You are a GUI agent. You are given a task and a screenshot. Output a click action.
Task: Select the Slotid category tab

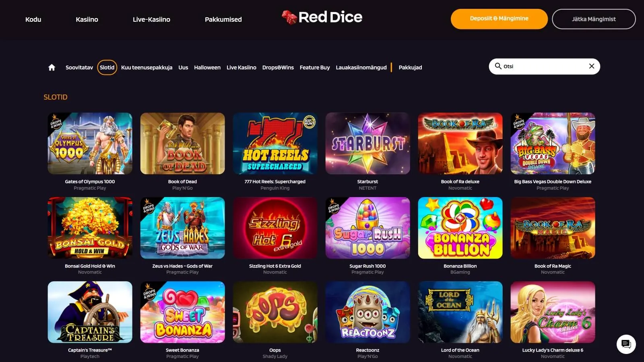(107, 68)
